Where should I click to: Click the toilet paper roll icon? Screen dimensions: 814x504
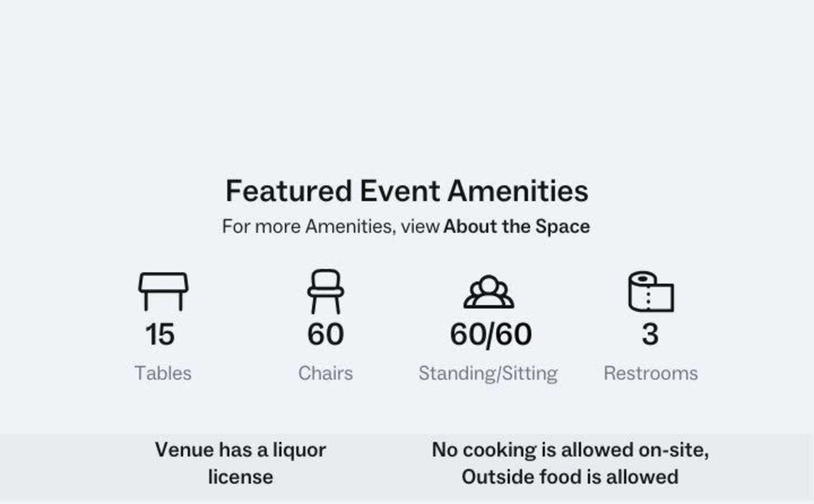(x=651, y=292)
